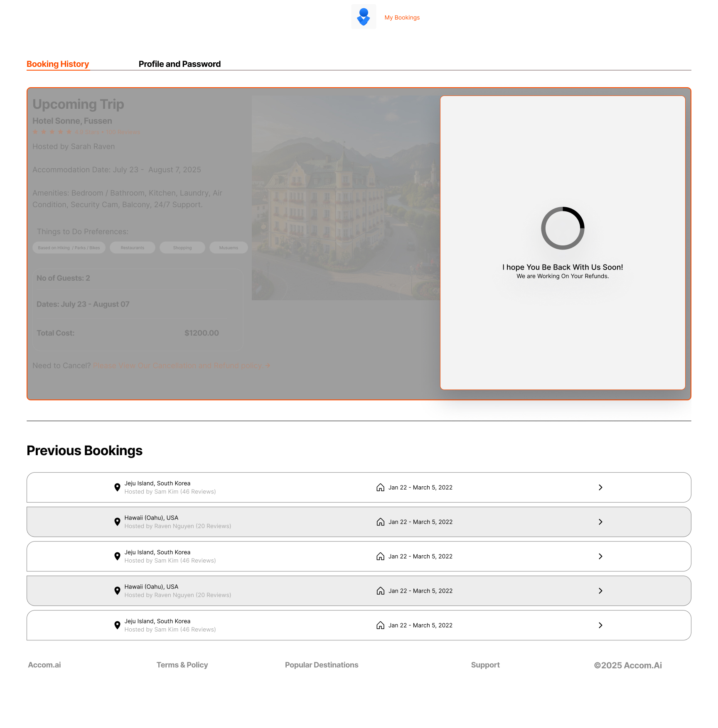
Task: Click the second Hawaii (Oahu), USA title
Action: pyautogui.click(x=151, y=587)
